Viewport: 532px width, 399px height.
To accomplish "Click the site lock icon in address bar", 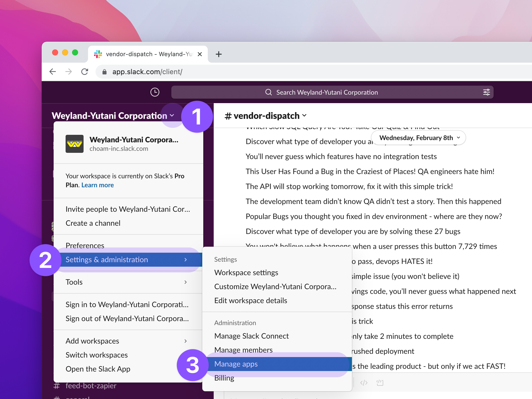I will (105, 72).
